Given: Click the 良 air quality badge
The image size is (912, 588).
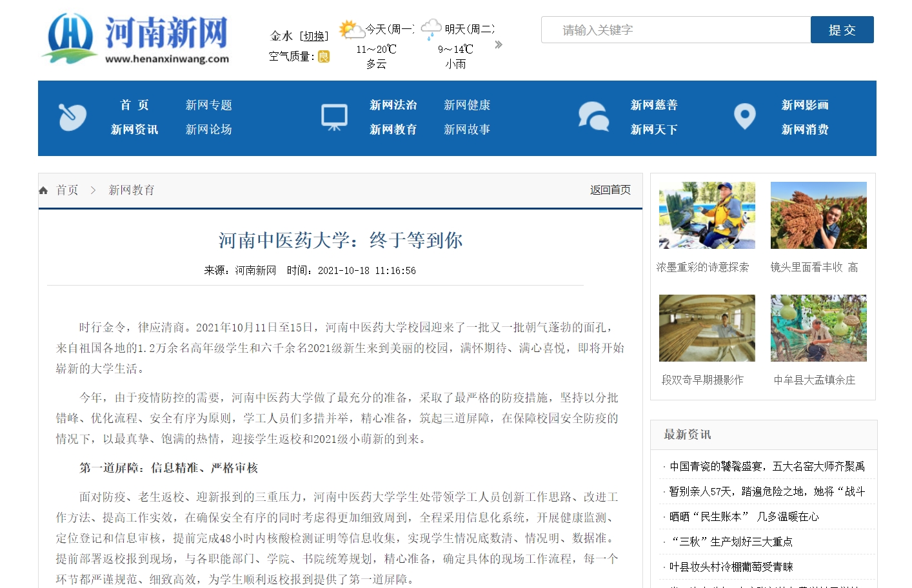Looking at the screenshot, I should tap(324, 57).
